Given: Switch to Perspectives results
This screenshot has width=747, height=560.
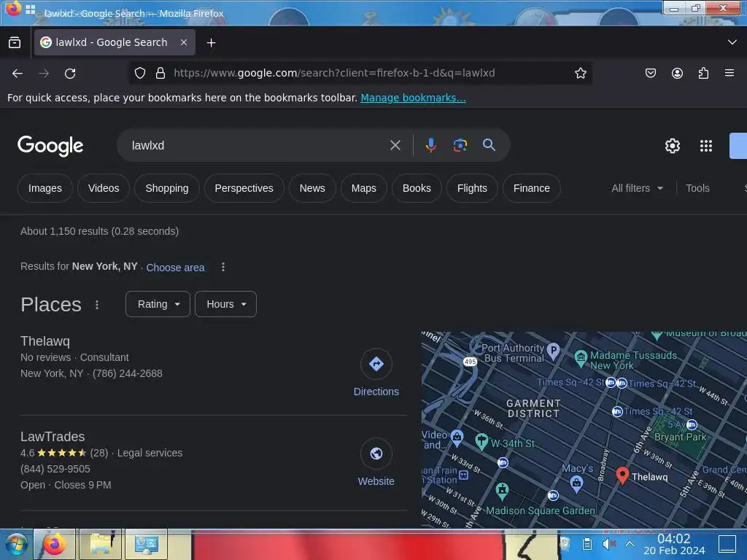Looking at the screenshot, I should [244, 188].
